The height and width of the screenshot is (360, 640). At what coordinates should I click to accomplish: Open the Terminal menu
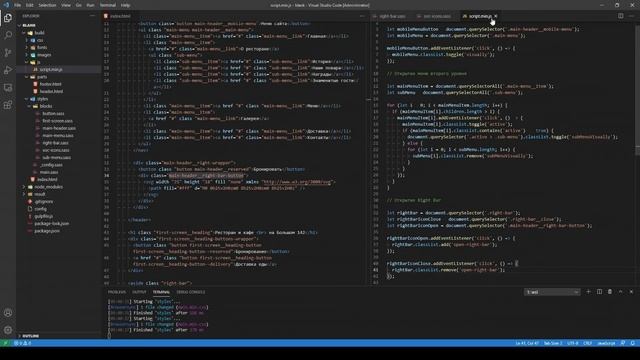point(108,5)
